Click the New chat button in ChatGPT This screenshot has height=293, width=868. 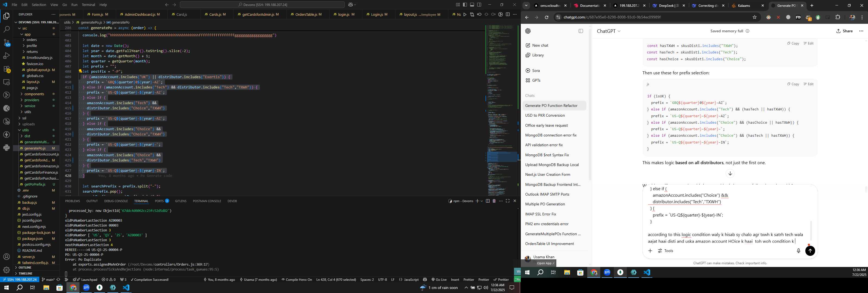pos(540,45)
